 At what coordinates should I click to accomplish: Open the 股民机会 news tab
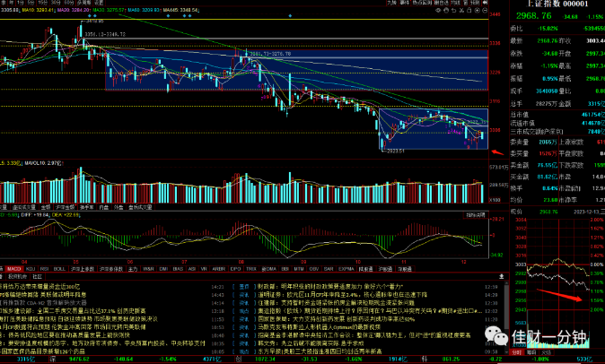point(18,276)
